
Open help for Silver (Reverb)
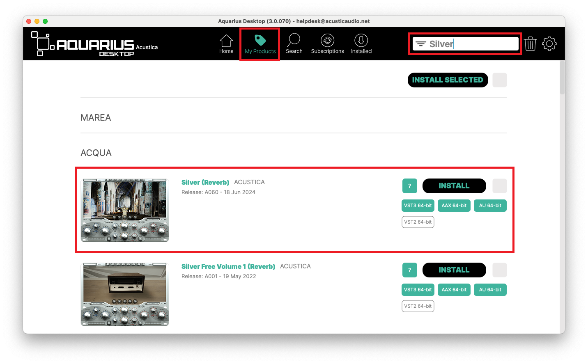coord(410,186)
